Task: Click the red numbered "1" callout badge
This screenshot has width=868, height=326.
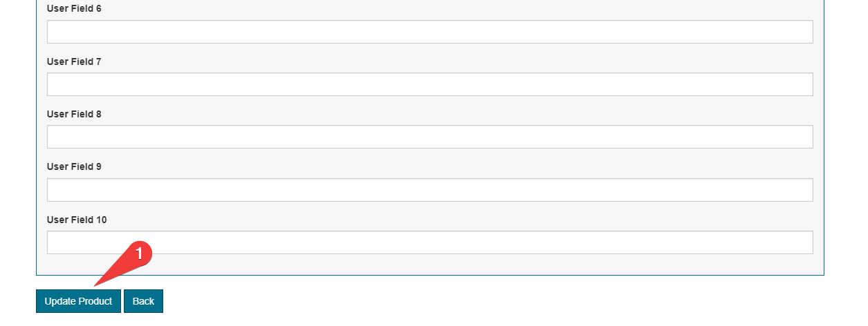Action: point(140,253)
